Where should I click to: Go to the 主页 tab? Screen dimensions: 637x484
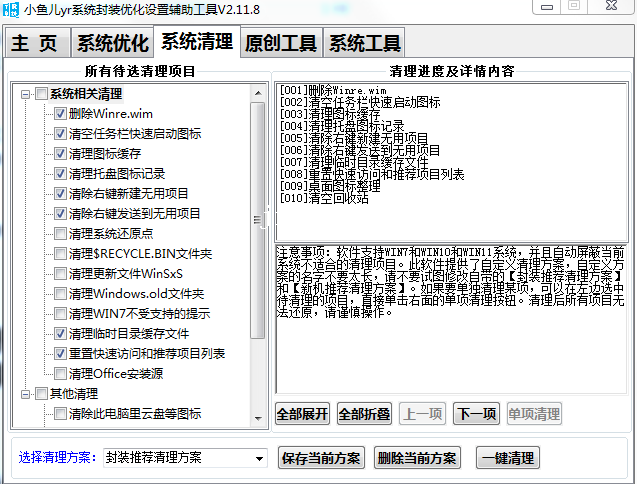pyautogui.click(x=38, y=43)
